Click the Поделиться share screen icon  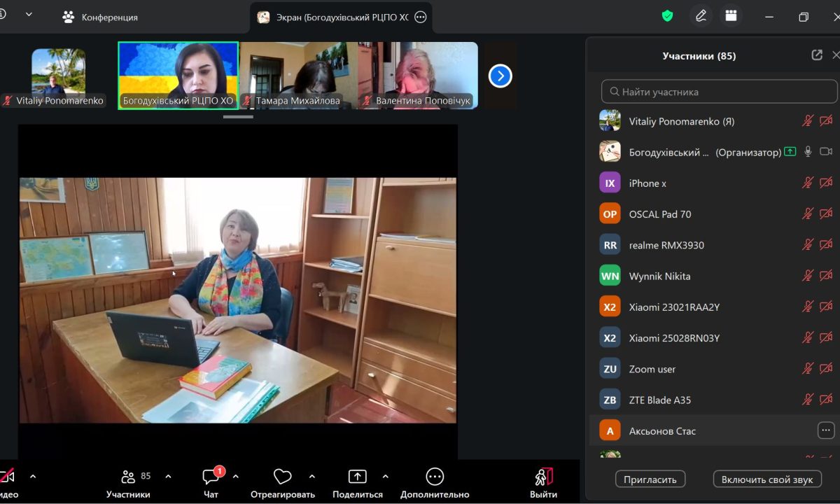pyautogui.click(x=357, y=477)
